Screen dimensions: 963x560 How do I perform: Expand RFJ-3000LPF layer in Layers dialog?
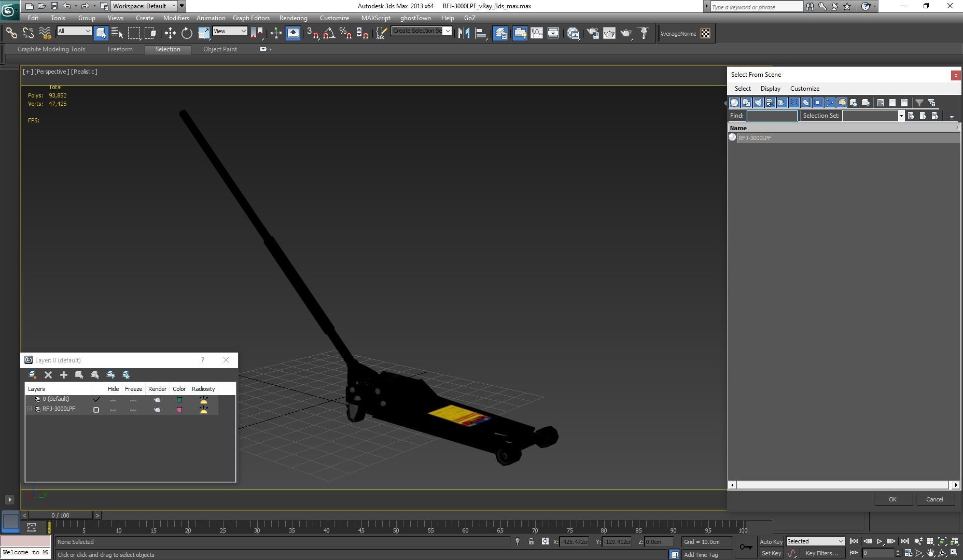click(30, 409)
